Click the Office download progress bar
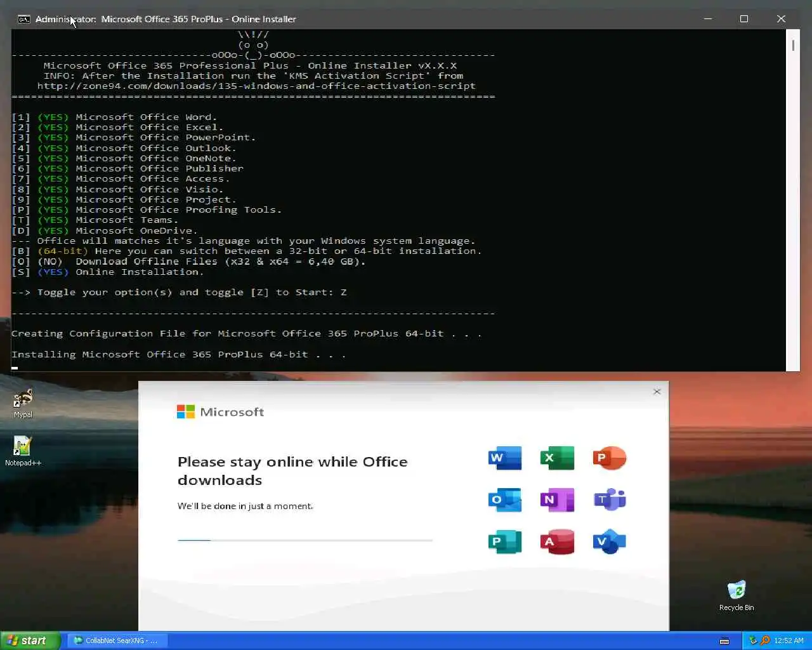812x650 pixels. click(x=305, y=540)
